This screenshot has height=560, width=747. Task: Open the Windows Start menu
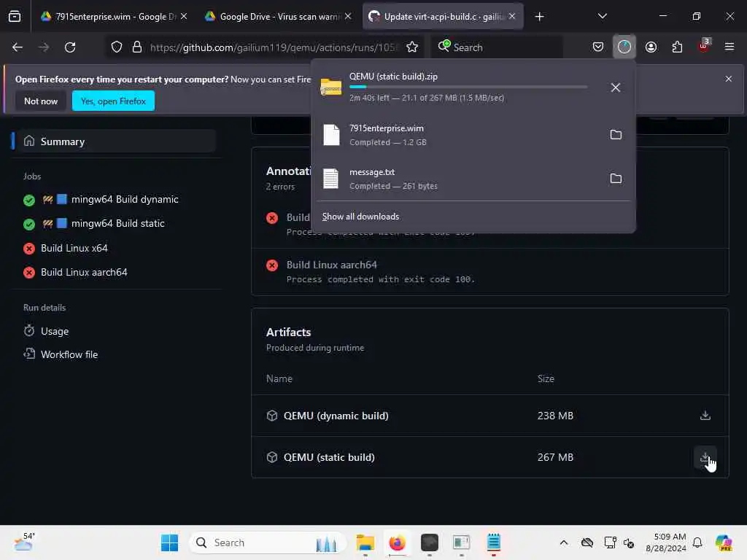169,542
